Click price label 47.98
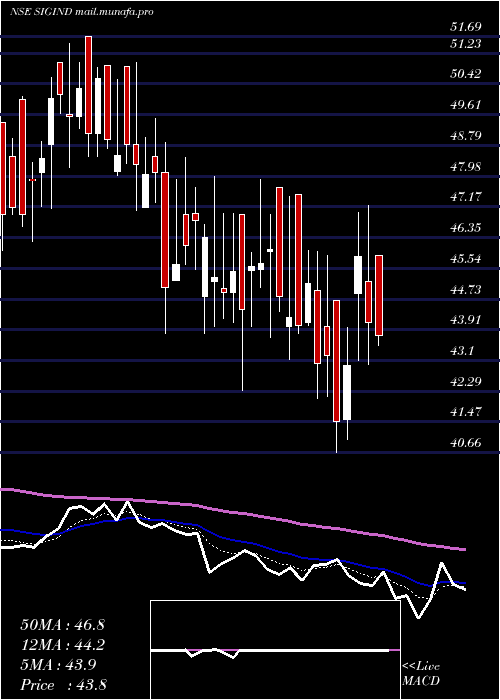Image resolution: width=500 pixels, height=700 pixels. tap(466, 167)
